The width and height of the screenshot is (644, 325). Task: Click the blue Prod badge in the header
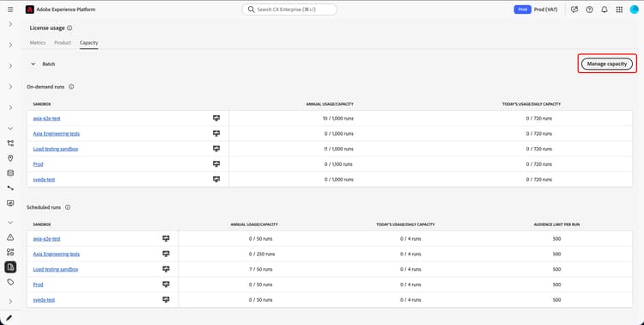(522, 9)
